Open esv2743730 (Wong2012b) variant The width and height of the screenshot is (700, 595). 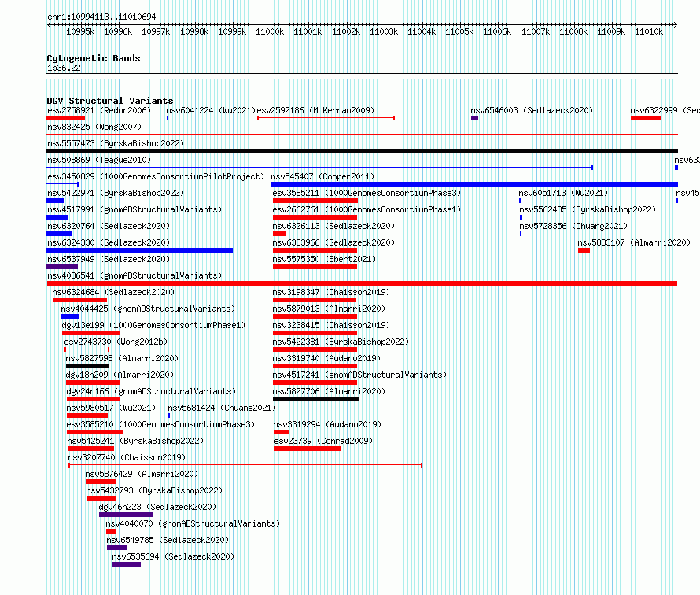pos(116,342)
